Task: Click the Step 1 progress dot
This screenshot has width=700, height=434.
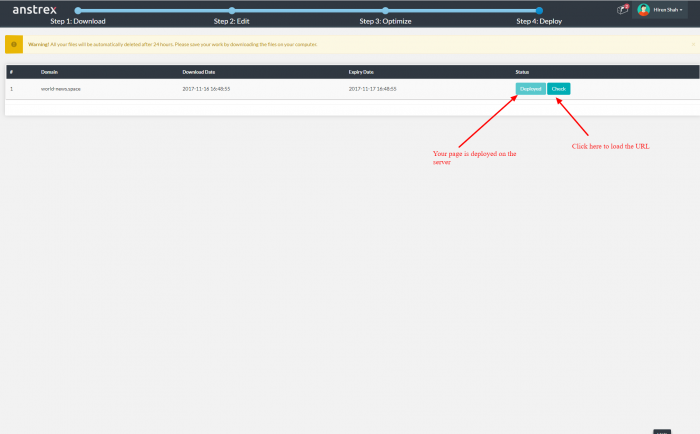Action: [x=78, y=10]
